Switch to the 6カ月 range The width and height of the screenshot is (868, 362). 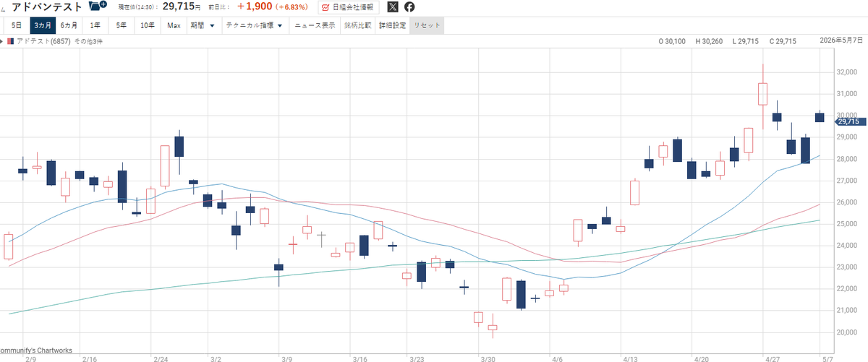[70, 25]
